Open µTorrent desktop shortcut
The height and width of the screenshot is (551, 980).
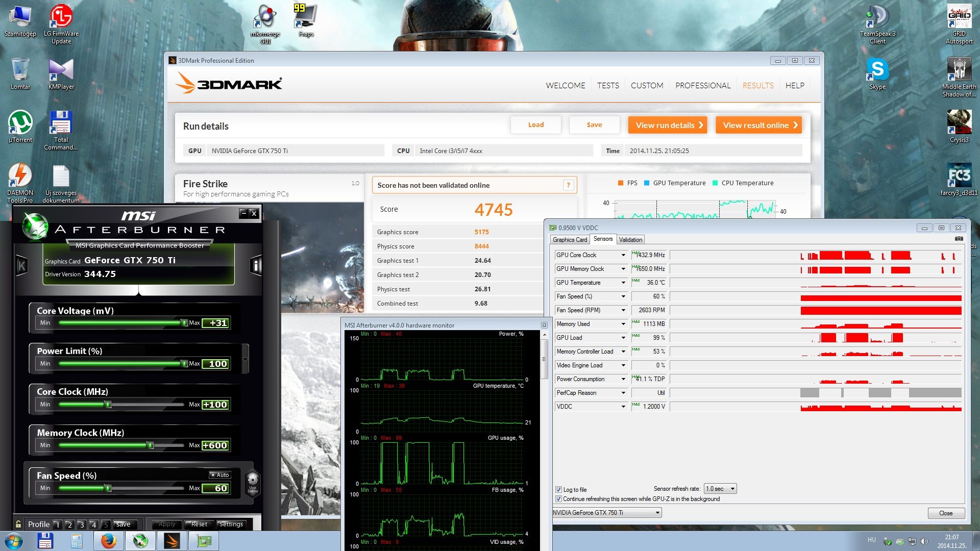20,127
